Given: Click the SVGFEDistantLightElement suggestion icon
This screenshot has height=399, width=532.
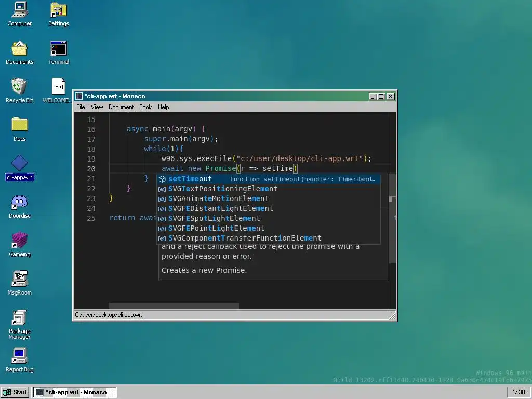Looking at the screenshot, I should (162, 209).
